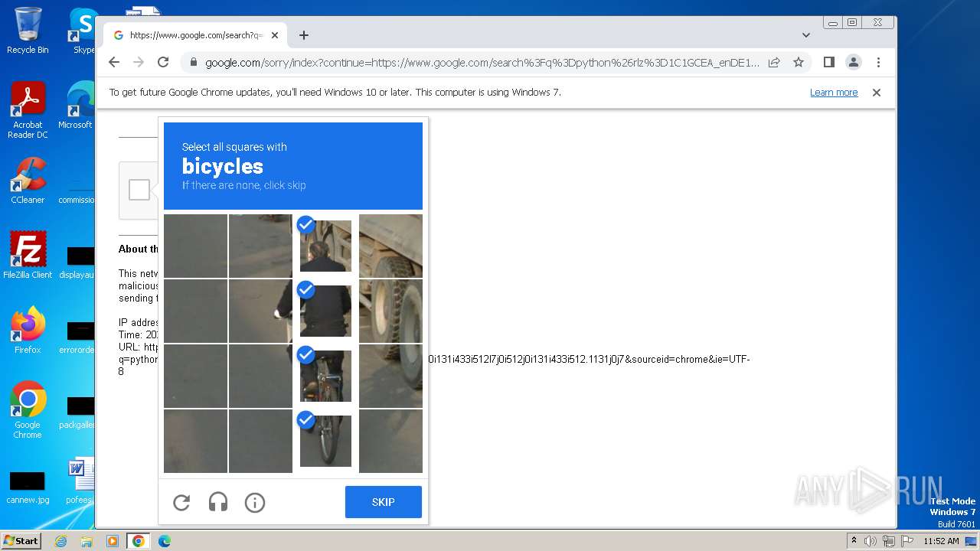Open Google Chrome desktop shortcut

(x=28, y=410)
